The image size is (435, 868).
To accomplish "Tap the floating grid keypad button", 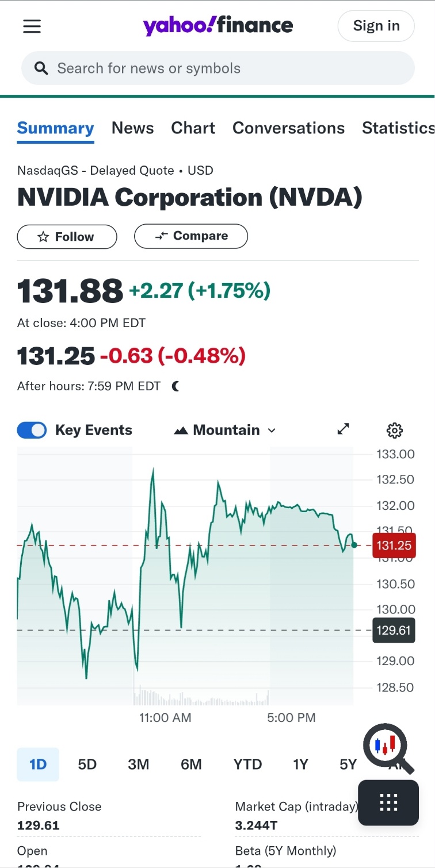I will pos(388,802).
